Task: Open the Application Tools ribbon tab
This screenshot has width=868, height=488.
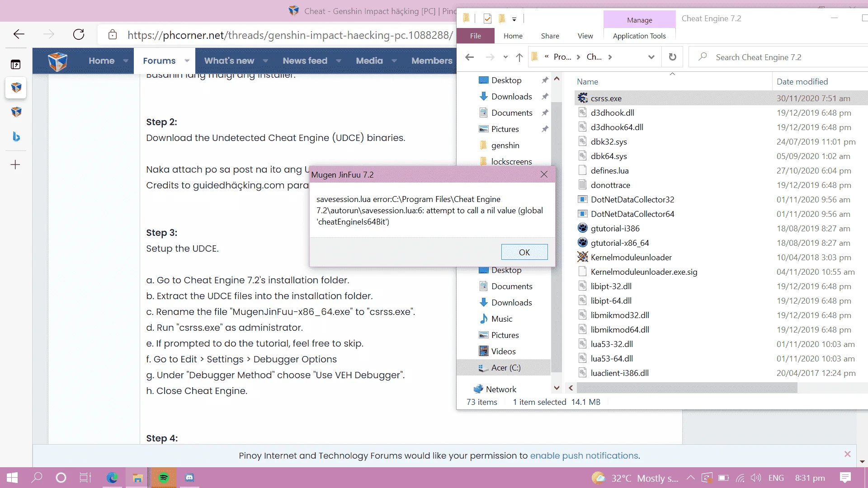Action: point(639,36)
